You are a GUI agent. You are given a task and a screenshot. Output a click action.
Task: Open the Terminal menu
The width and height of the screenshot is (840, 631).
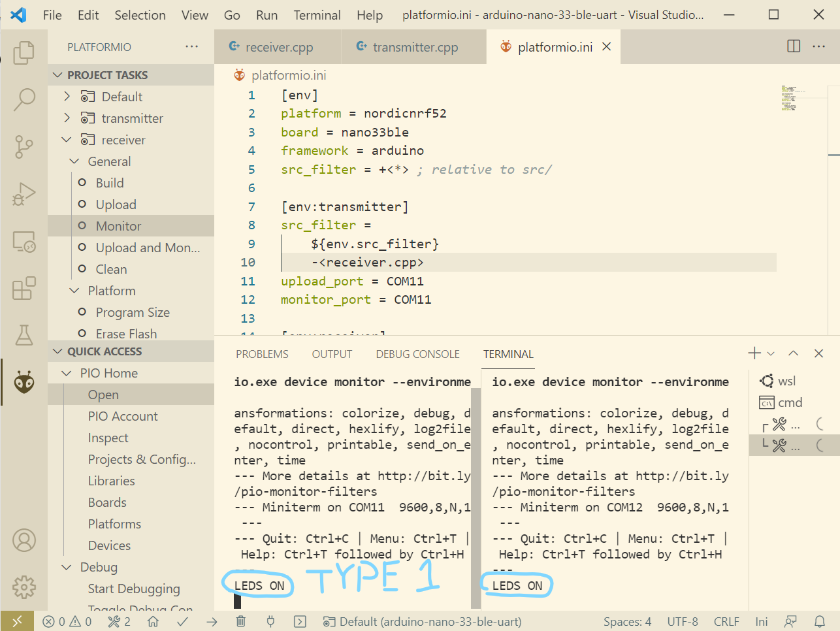click(x=317, y=15)
